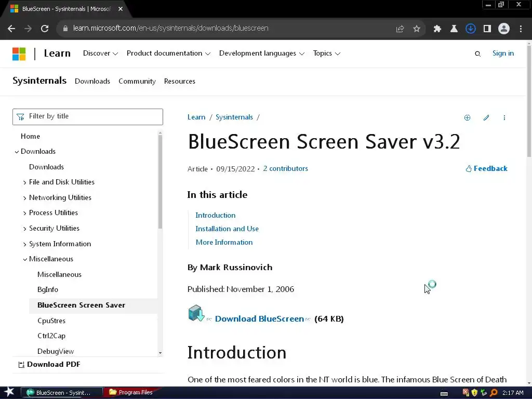Click the Microsoft logo
Viewport: 532px width, 399px height.
coord(19,54)
